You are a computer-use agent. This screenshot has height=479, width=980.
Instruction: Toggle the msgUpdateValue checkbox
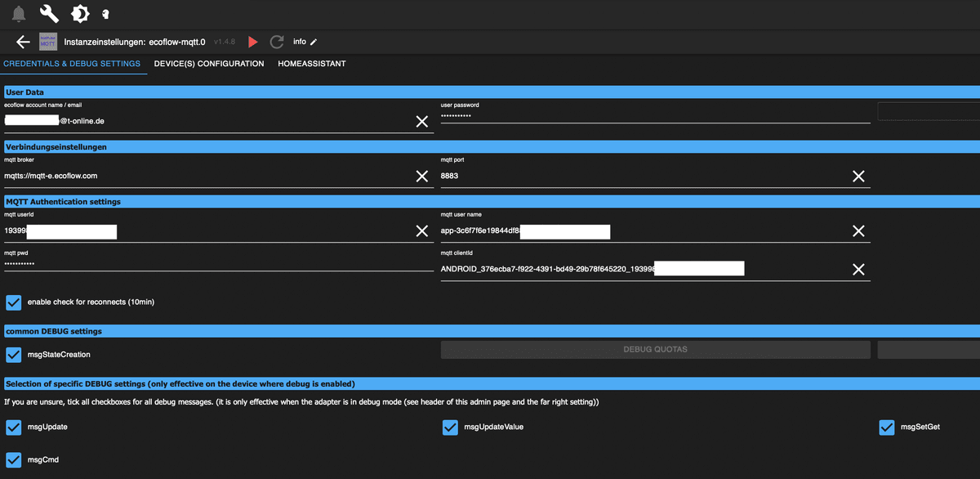(450, 428)
